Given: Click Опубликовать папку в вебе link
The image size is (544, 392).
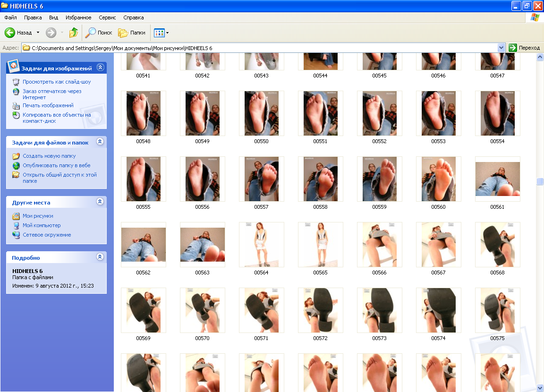Looking at the screenshot, I should click(x=57, y=165).
